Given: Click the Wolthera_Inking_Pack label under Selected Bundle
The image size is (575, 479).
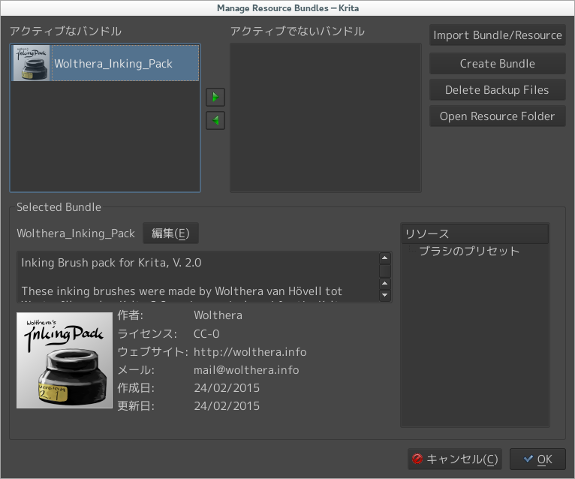Looking at the screenshot, I should 76,233.
